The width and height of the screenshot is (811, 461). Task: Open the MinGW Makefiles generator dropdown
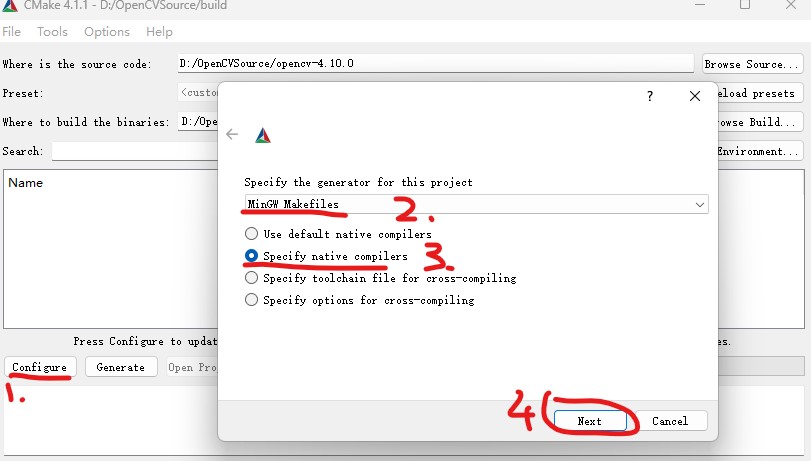(476, 204)
